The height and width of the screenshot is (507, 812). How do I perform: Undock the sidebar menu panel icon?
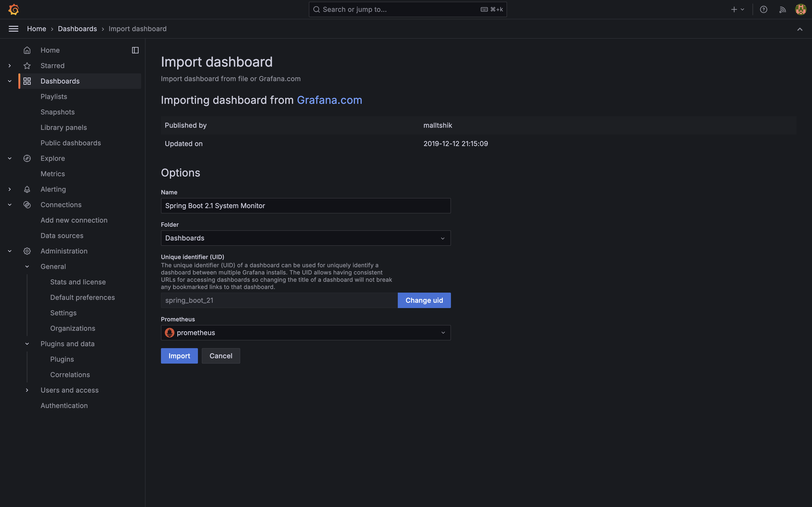click(x=135, y=50)
